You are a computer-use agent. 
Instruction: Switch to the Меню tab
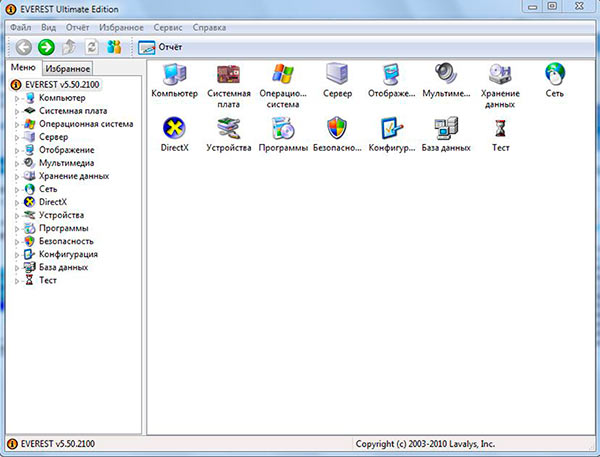click(23, 68)
